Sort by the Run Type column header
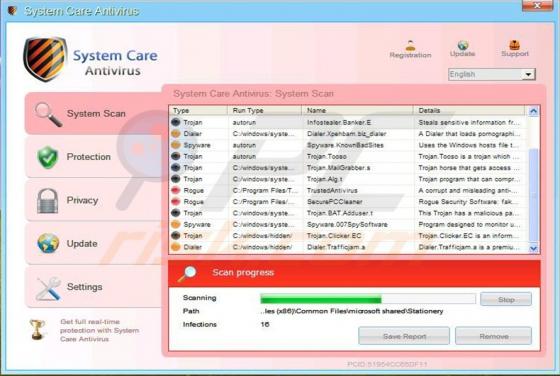Screen dimensions: 560x376 (x=264, y=110)
